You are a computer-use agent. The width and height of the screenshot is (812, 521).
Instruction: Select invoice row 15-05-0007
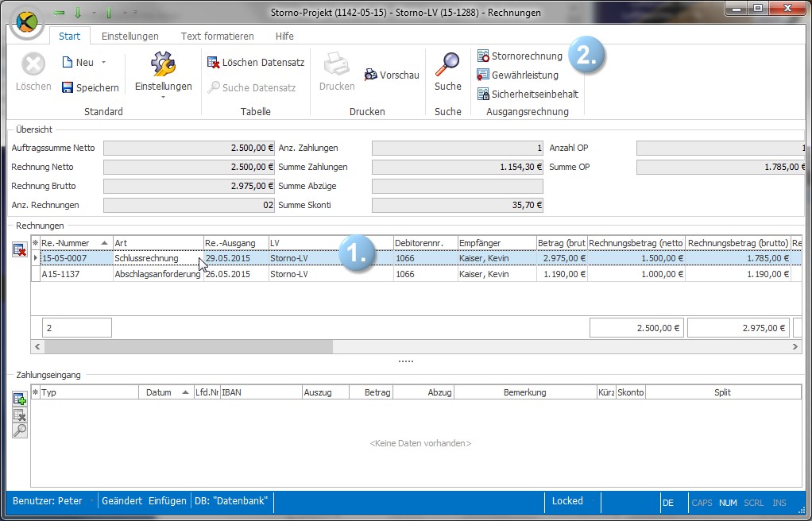[x=416, y=258]
